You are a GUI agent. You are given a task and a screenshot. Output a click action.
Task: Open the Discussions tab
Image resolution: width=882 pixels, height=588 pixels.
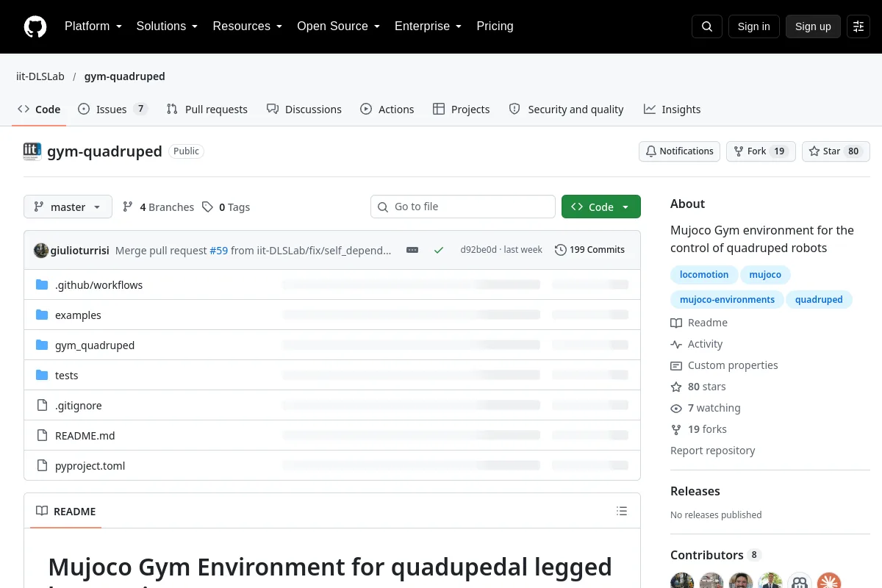point(304,109)
